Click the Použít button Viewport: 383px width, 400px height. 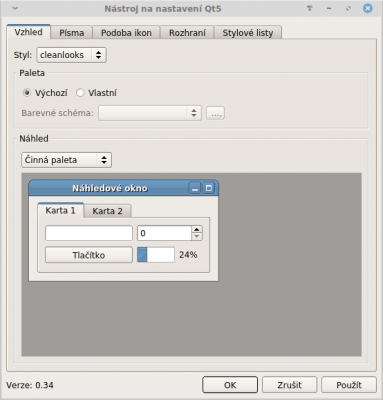click(349, 385)
